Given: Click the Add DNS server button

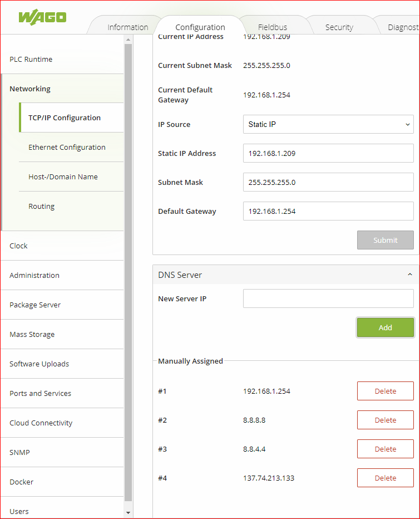Looking at the screenshot, I should 385,327.
